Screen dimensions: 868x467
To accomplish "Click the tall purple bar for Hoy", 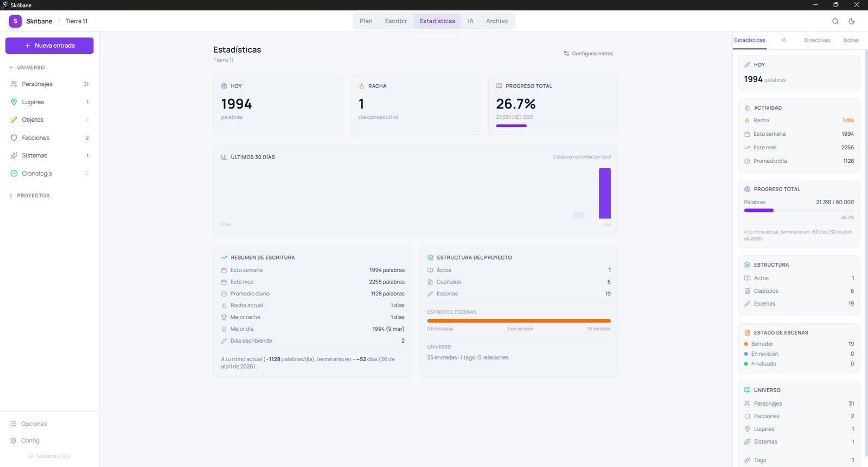I will [604, 193].
